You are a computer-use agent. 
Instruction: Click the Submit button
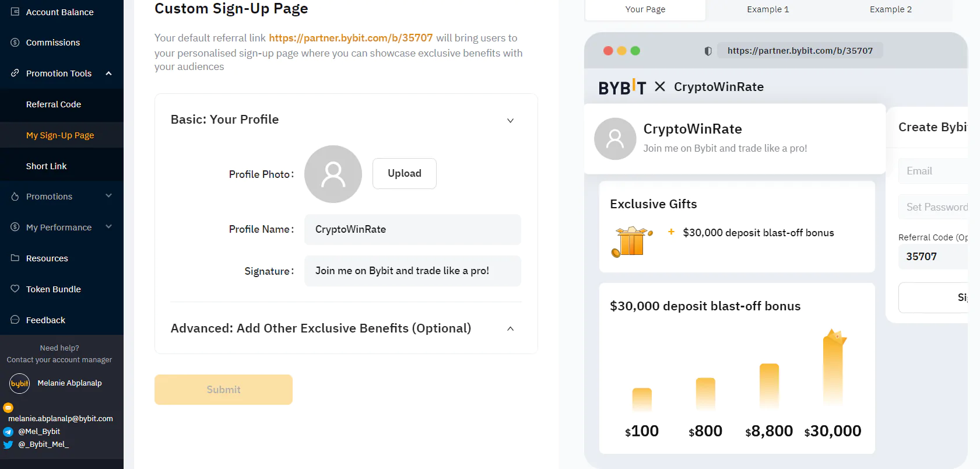pos(223,390)
